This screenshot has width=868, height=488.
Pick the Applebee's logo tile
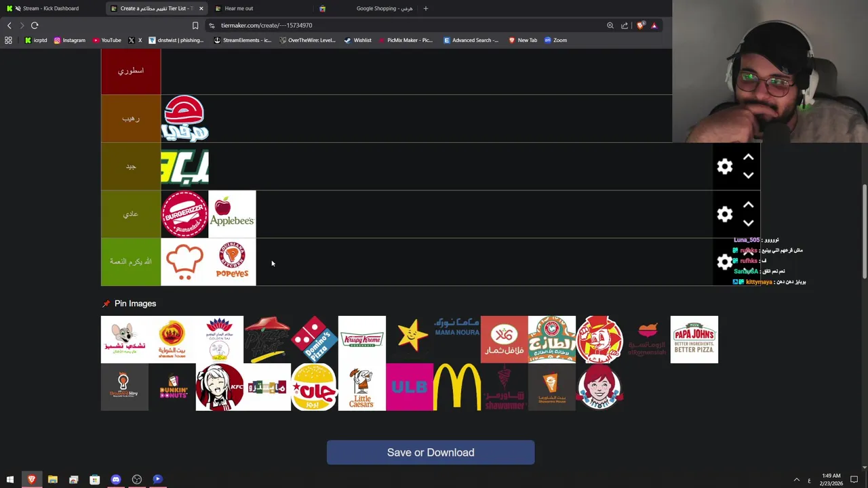point(232,214)
